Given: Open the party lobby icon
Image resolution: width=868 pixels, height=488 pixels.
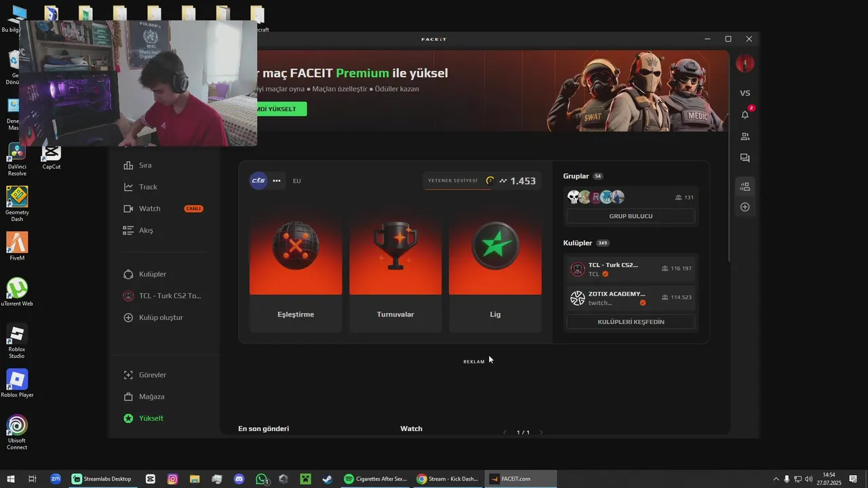Looking at the screenshot, I should [745, 186].
